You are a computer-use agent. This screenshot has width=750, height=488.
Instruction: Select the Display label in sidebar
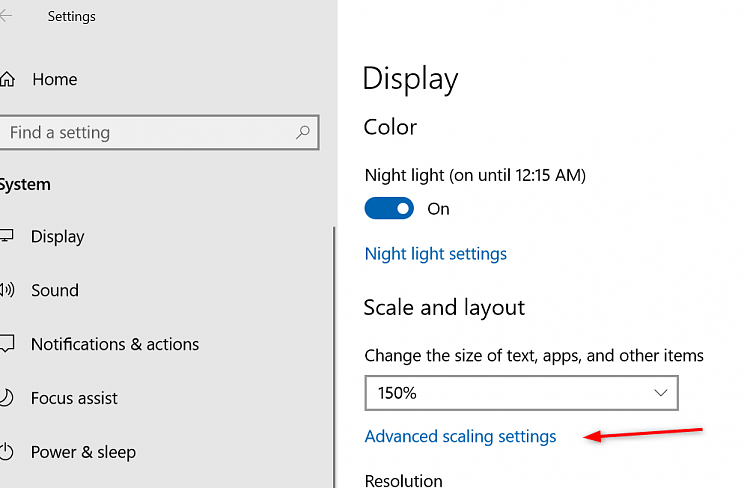(57, 237)
